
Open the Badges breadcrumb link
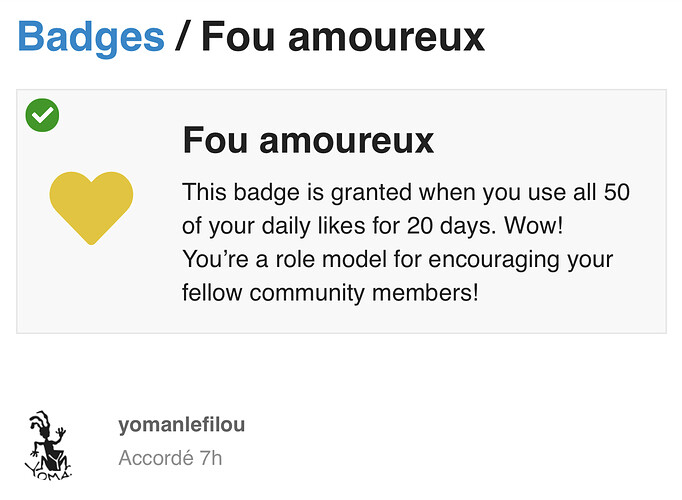click(91, 38)
